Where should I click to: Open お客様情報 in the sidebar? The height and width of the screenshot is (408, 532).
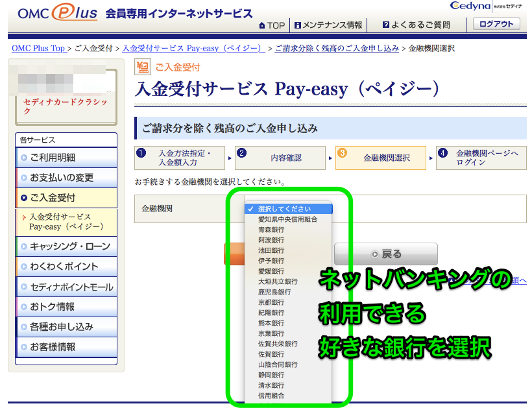66,347
